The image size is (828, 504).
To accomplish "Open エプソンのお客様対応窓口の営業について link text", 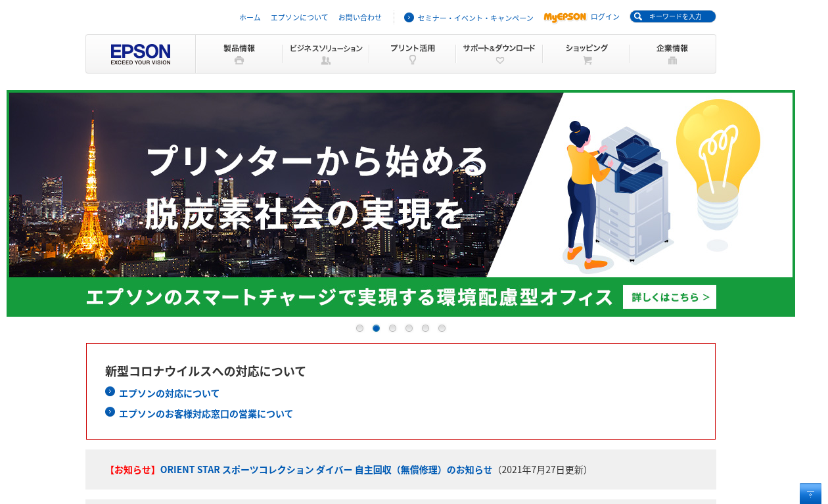I will [206, 414].
